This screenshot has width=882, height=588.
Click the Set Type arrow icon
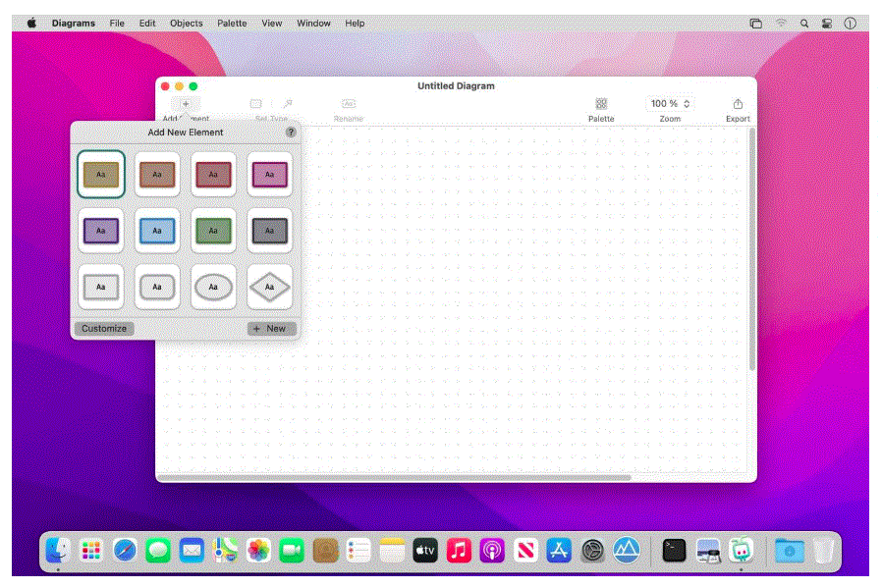pos(288,104)
